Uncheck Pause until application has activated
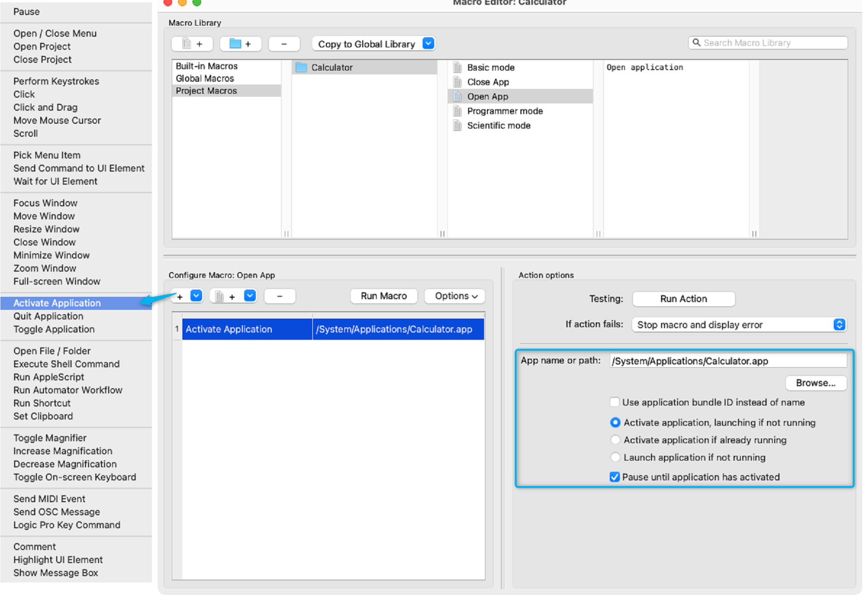 coord(615,477)
